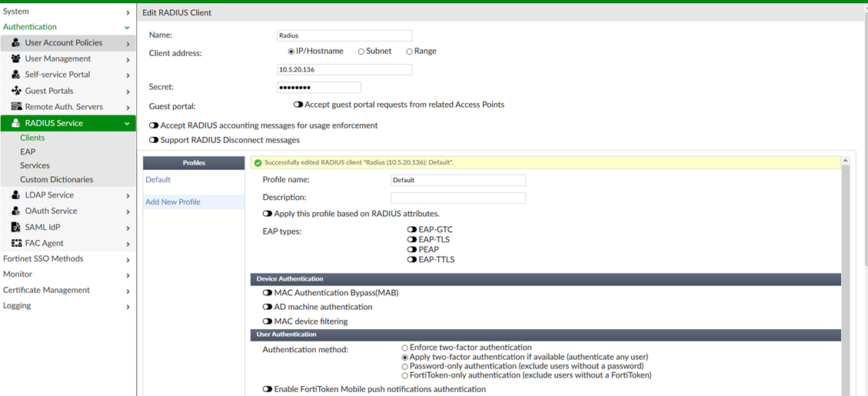Click the FAC Agent icon
The image size is (868, 396).
16,244
